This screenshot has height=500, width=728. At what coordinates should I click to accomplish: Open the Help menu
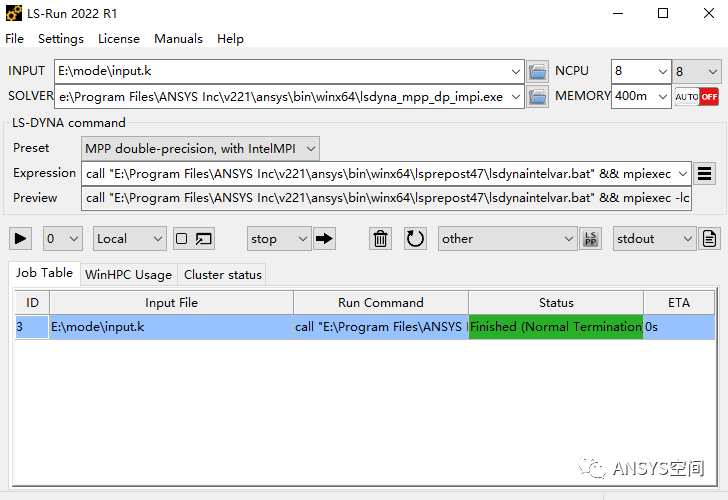pyautogui.click(x=230, y=39)
